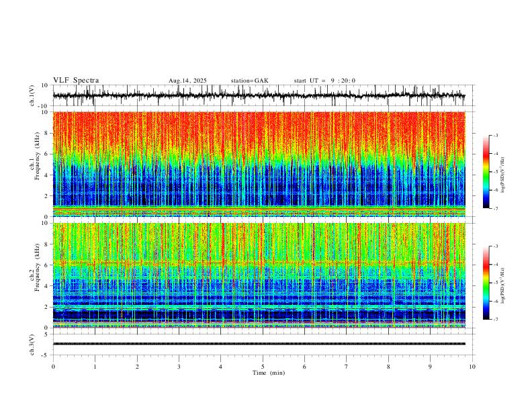The image size is (532, 411).
Task: Click the "5" minute tick on time axis
Action: coord(263,367)
